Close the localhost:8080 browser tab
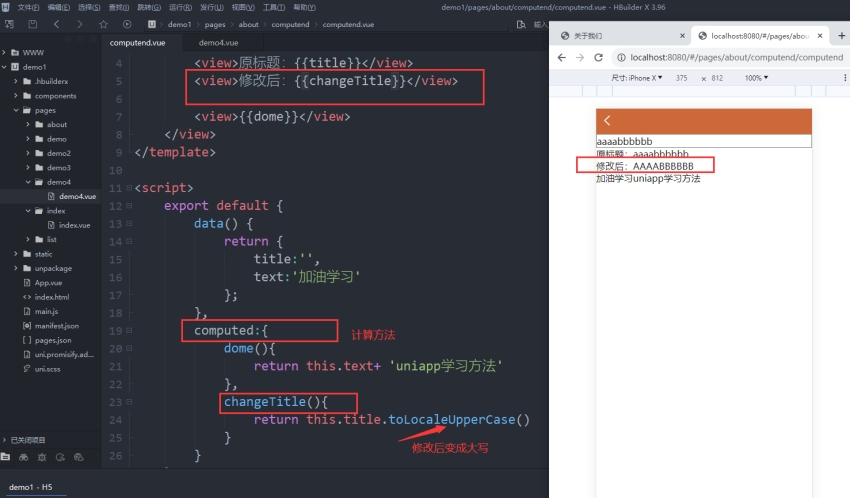This screenshot has height=498, width=850. 820,36
